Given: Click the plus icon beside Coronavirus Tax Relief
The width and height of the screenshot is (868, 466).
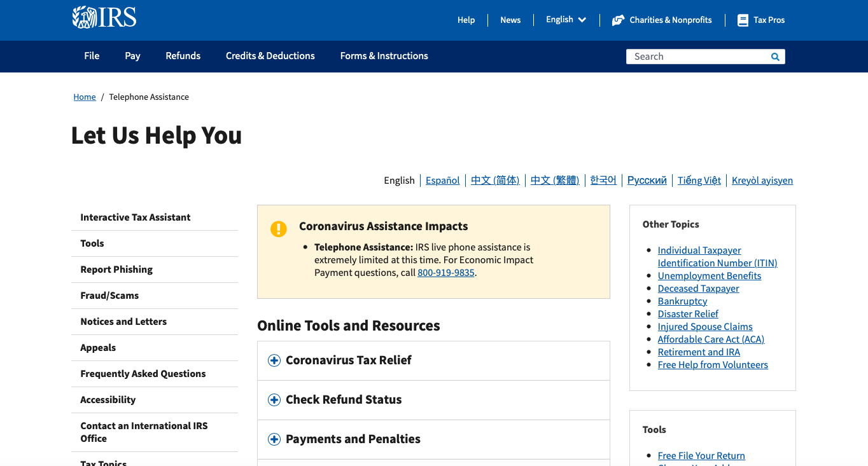Looking at the screenshot, I should click(274, 360).
